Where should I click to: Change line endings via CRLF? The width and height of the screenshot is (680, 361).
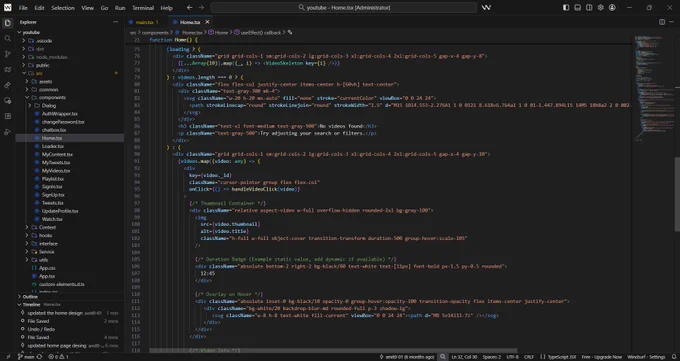click(529, 357)
